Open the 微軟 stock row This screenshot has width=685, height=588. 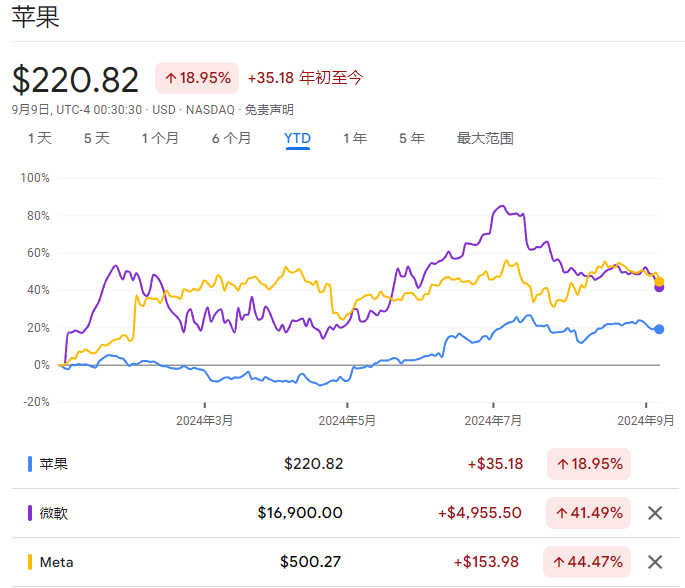54,513
